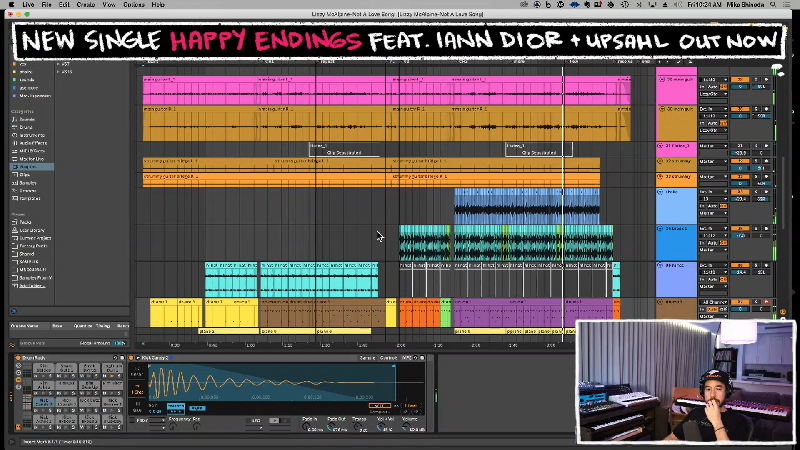Viewport: 800px width, 450px height.
Task: Select the Plug-ins browser category
Action: pyautogui.click(x=28, y=167)
